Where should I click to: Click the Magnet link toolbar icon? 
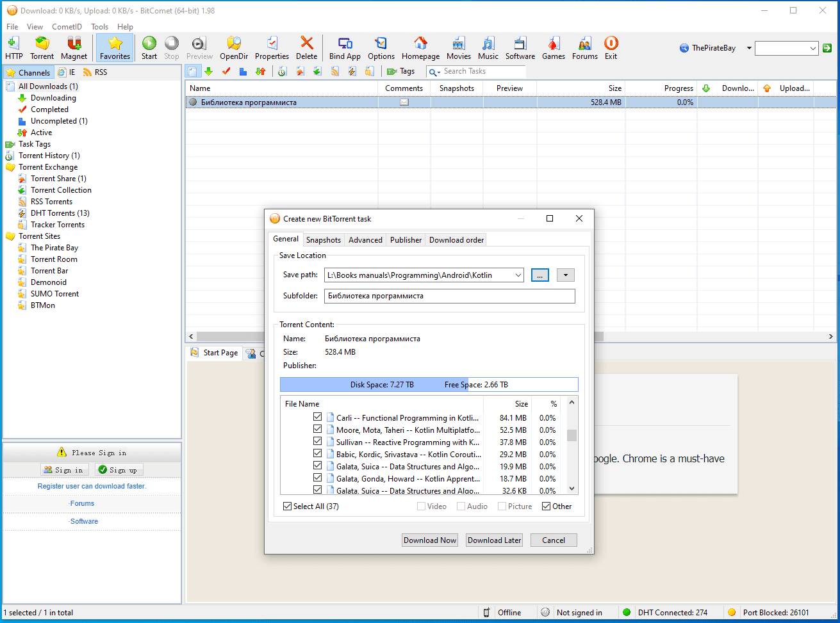coord(74,48)
